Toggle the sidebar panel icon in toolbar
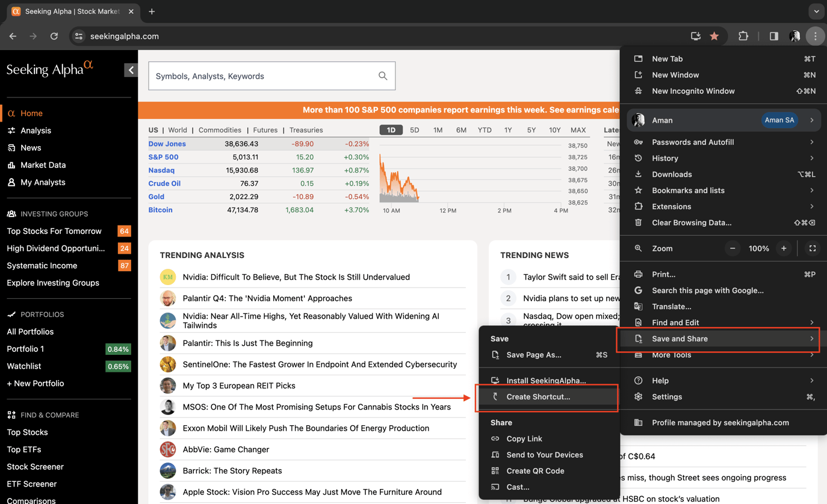The width and height of the screenshot is (827, 504). coord(773,36)
